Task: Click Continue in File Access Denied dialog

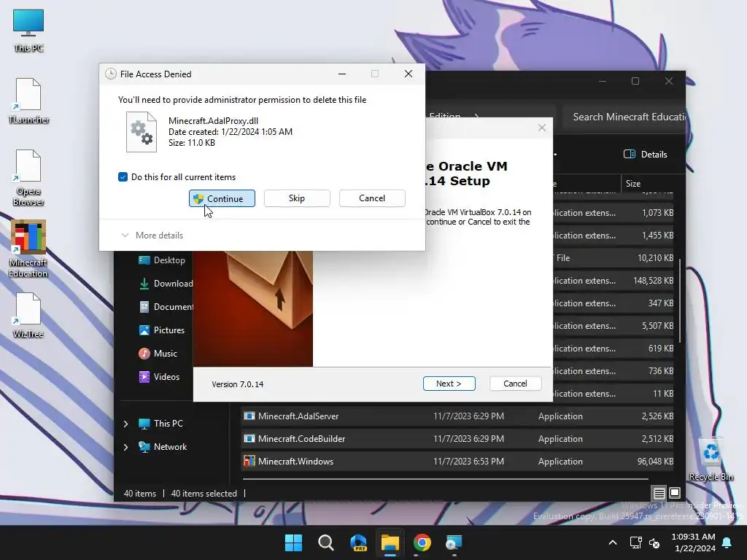Action: tap(222, 198)
